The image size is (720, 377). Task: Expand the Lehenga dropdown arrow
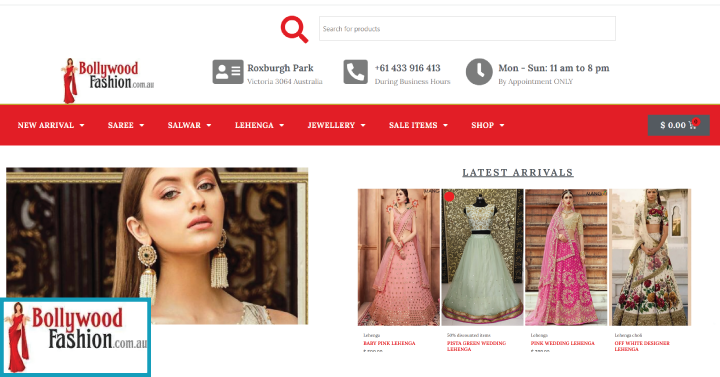(x=281, y=125)
